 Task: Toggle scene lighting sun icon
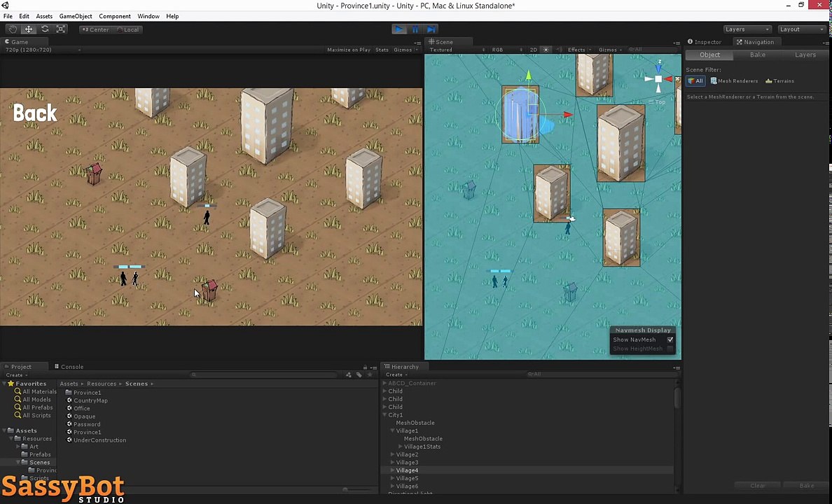click(546, 50)
